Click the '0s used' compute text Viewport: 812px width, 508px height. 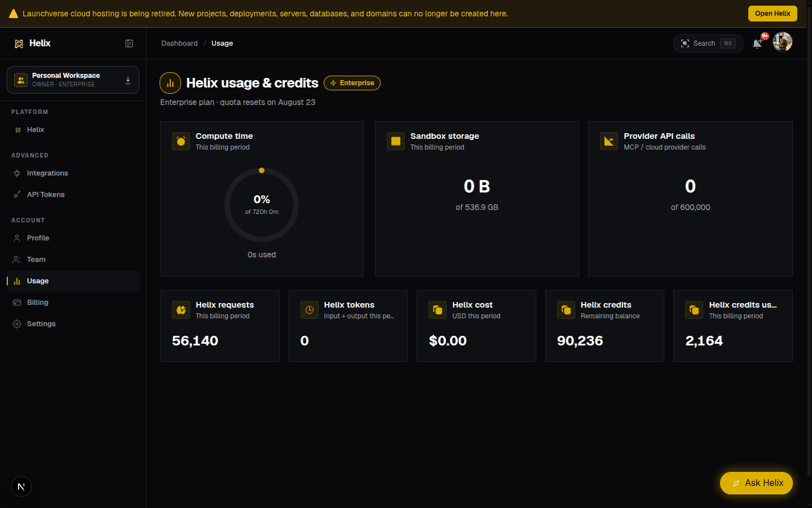[262, 255]
